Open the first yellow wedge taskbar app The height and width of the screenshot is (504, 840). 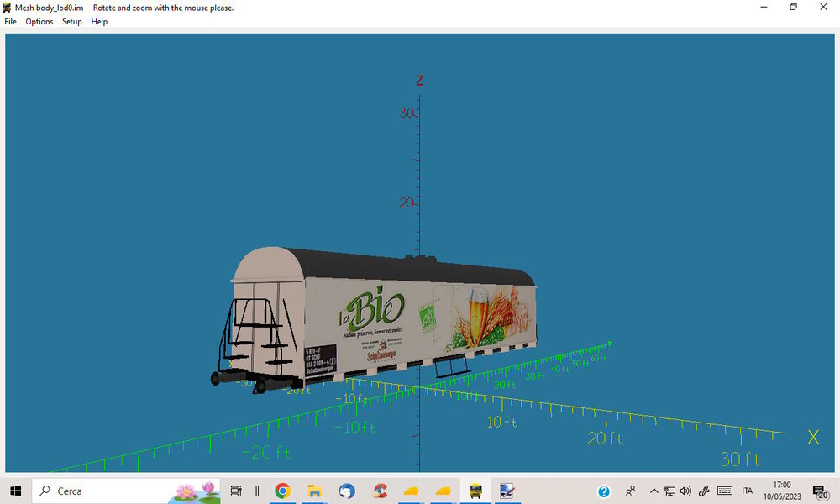(x=411, y=491)
